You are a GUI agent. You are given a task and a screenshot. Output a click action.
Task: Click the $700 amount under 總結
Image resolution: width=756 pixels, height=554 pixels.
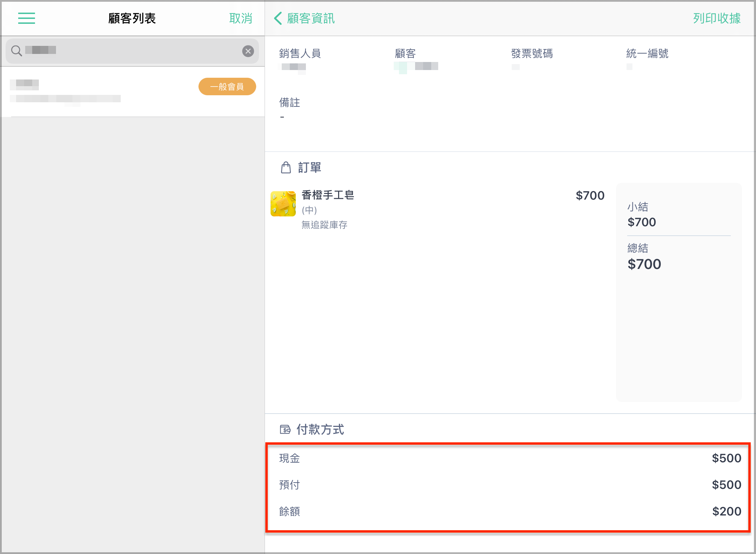[x=644, y=264]
